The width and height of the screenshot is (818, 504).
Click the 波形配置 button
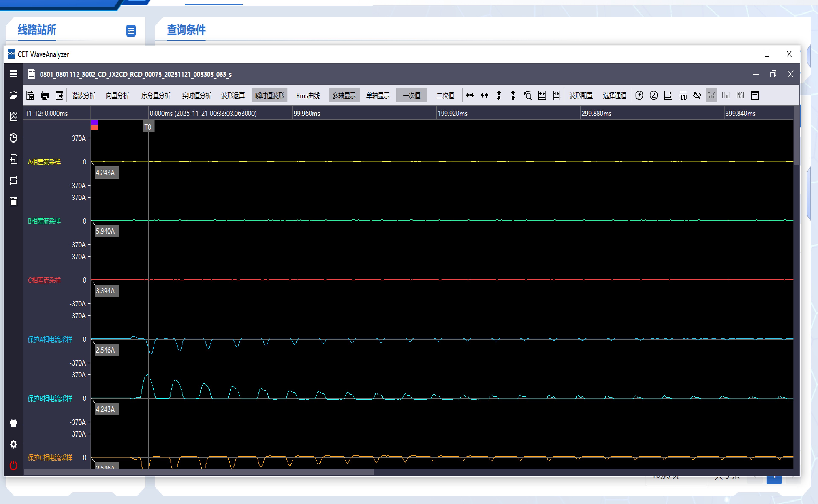point(581,96)
